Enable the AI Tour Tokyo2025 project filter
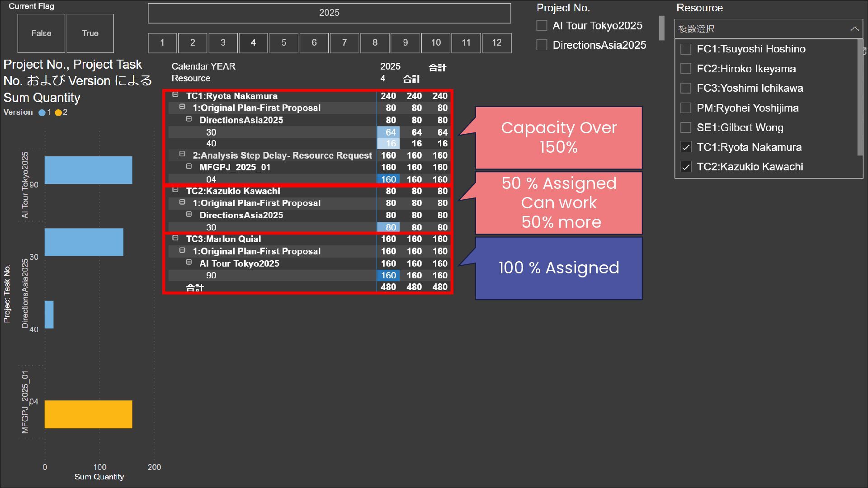The height and width of the screenshot is (488, 868). [x=542, y=26]
